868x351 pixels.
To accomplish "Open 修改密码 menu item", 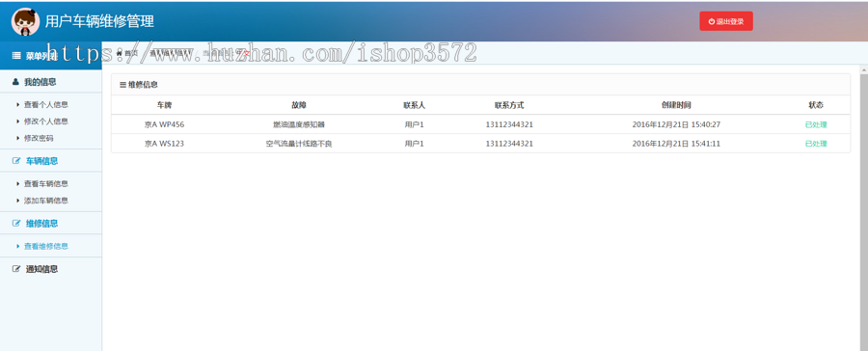I will tap(39, 139).
